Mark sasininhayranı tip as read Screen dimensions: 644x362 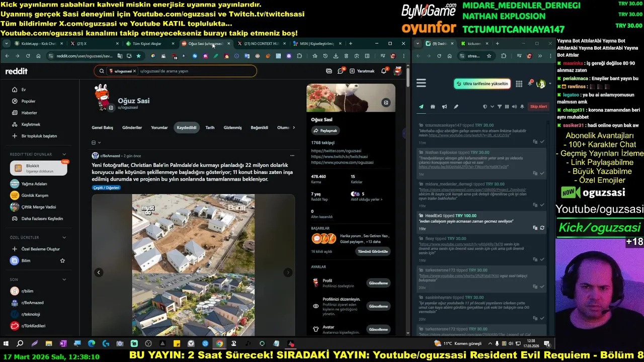click(x=542, y=318)
